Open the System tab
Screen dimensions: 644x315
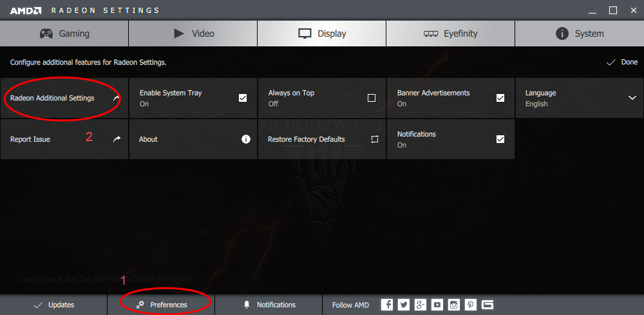(x=580, y=33)
